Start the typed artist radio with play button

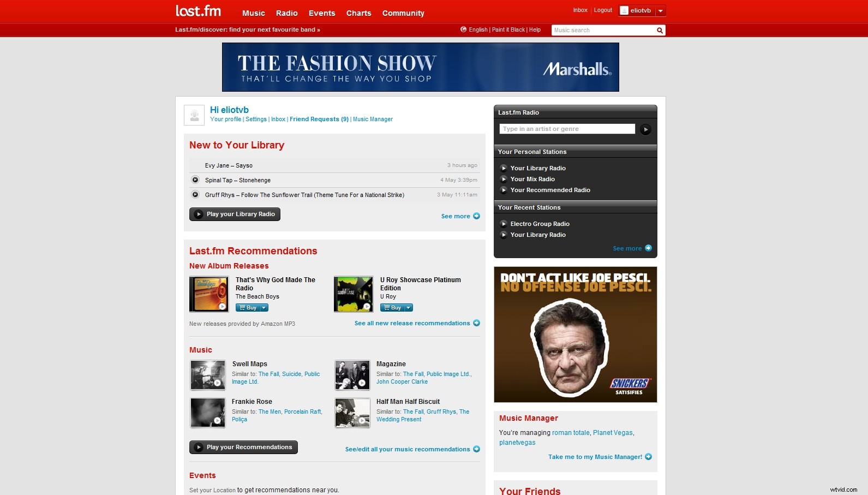click(645, 129)
